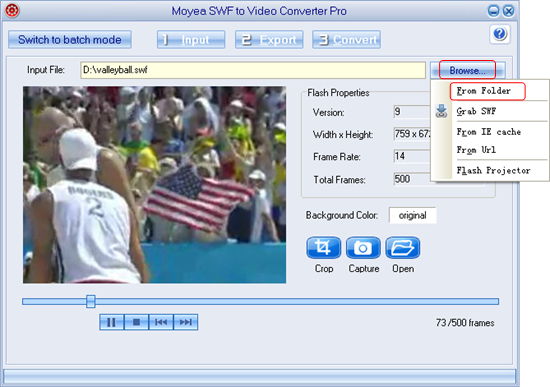
Task: Click the Open label text
Action: coord(403,268)
